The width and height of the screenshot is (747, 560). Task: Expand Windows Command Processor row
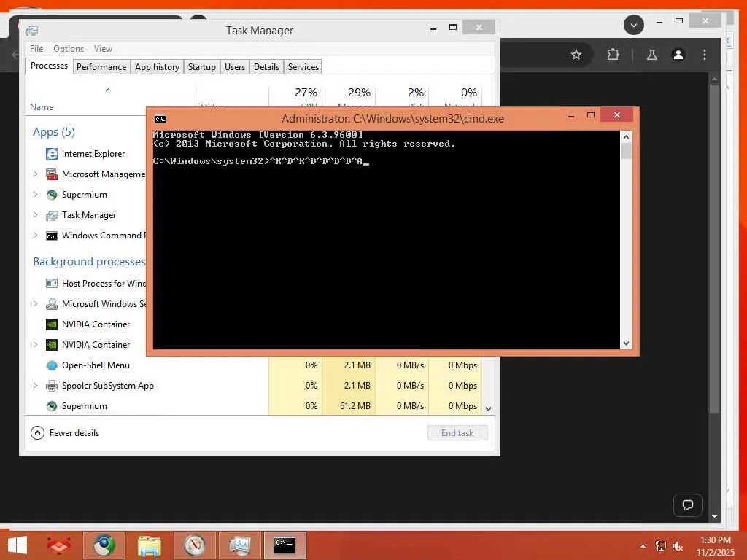pyautogui.click(x=35, y=236)
